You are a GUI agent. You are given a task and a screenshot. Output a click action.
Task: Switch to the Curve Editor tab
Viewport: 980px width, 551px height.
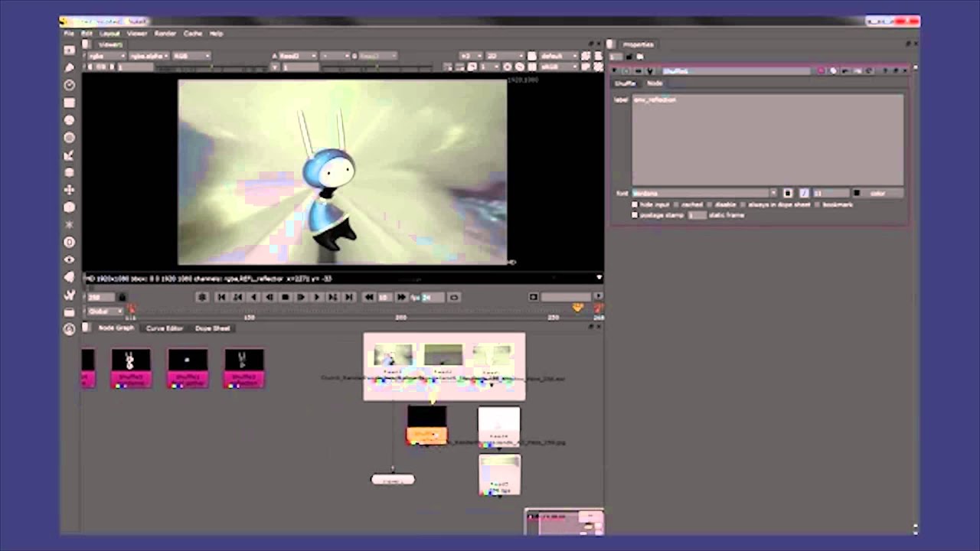(x=165, y=328)
